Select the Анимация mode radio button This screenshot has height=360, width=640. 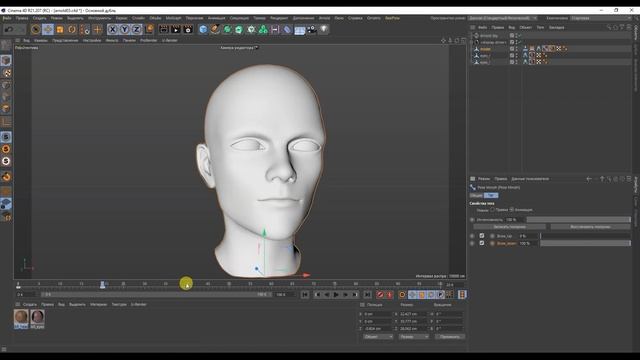(512, 210)
